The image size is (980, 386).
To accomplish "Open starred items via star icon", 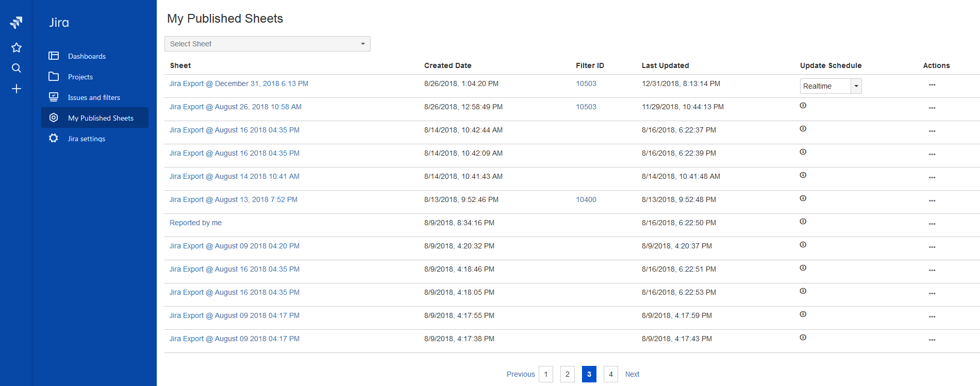I will pyautogui.click(x=16, y=47).
